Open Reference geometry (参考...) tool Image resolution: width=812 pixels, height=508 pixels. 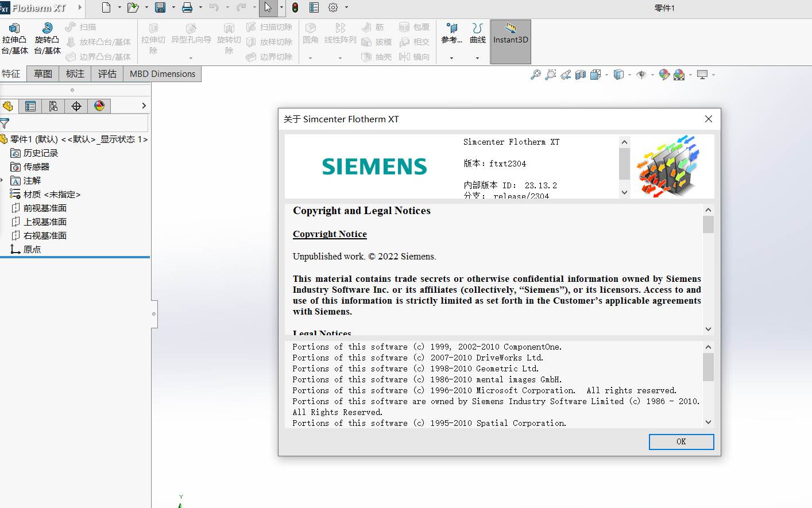[x=452, y=33]
